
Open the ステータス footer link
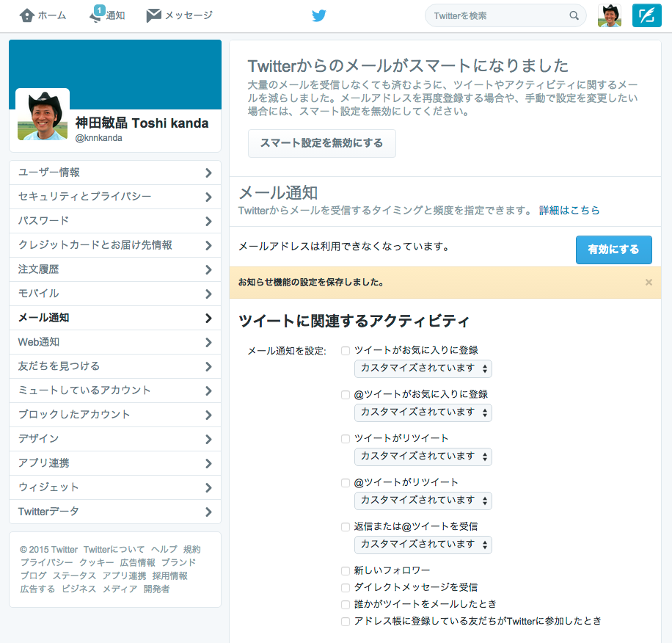point(75,575)
